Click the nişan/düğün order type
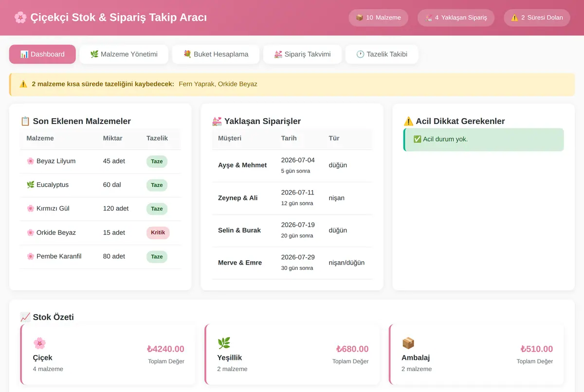The height and width of the screenshot is (392, 584). [x=347, y=263]
